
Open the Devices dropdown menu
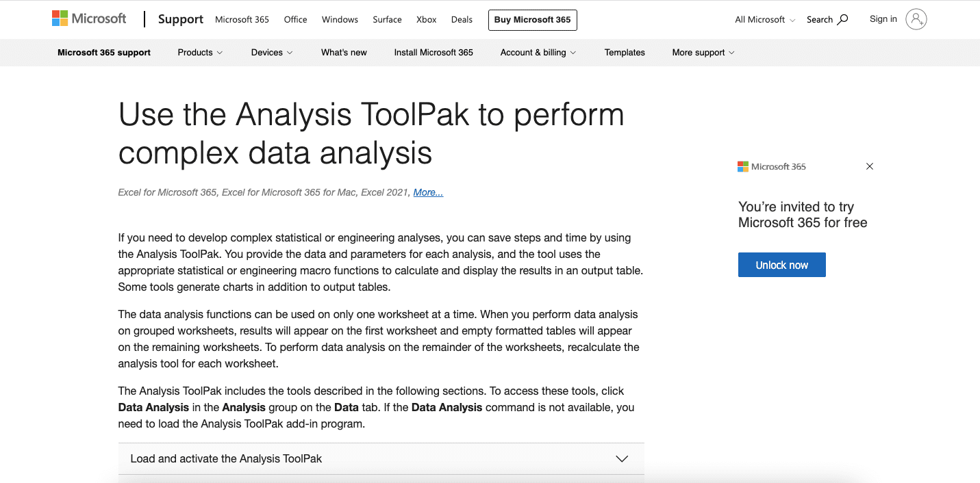coord(272,53)
